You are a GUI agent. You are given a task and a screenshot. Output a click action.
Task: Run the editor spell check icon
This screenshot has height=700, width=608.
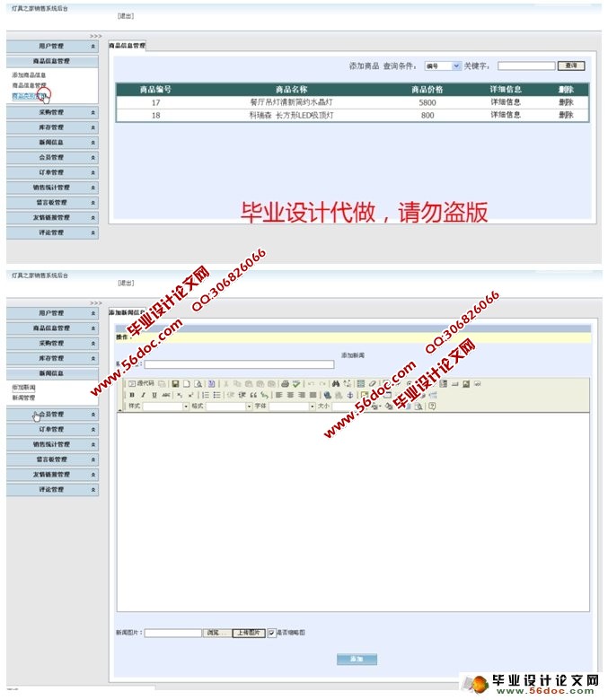pos(296,383)
